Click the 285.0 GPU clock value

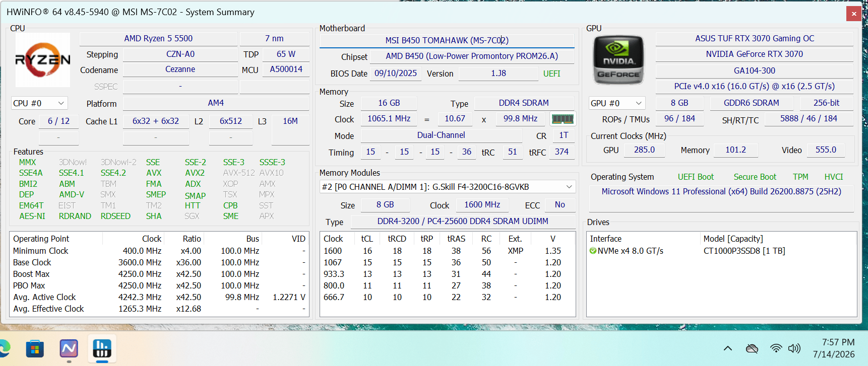(644, 150)
